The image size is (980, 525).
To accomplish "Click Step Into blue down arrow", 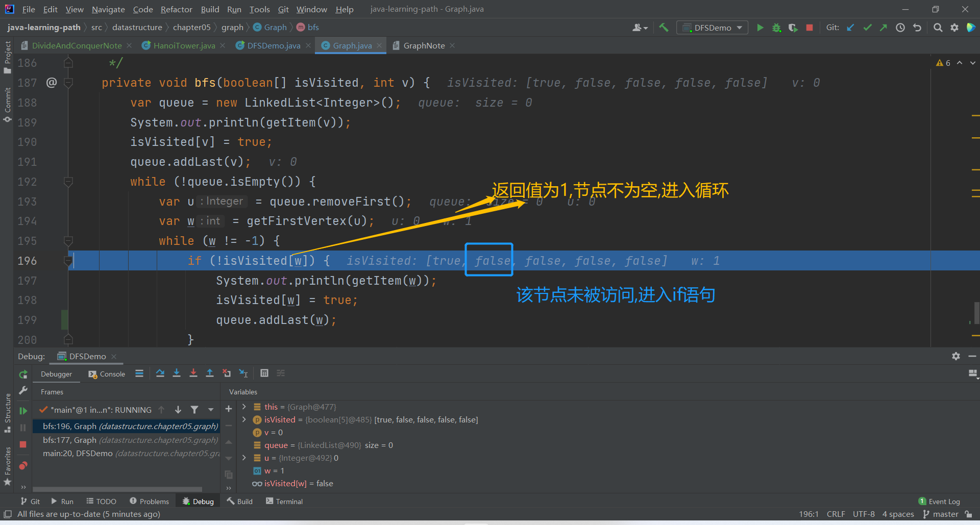I will (x=177, y=373).
